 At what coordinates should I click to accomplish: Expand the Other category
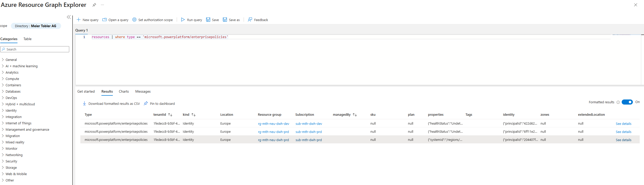coord(3,180)
